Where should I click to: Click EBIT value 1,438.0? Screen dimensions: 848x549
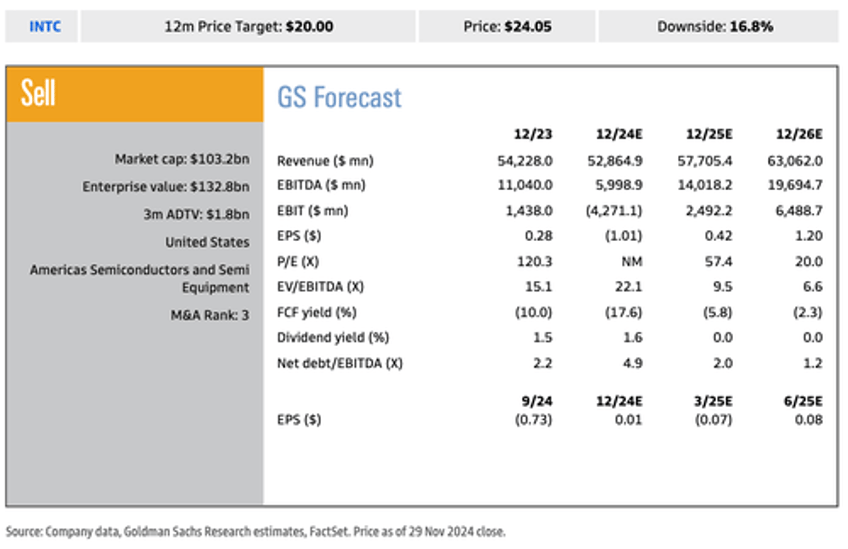point(528,210)
